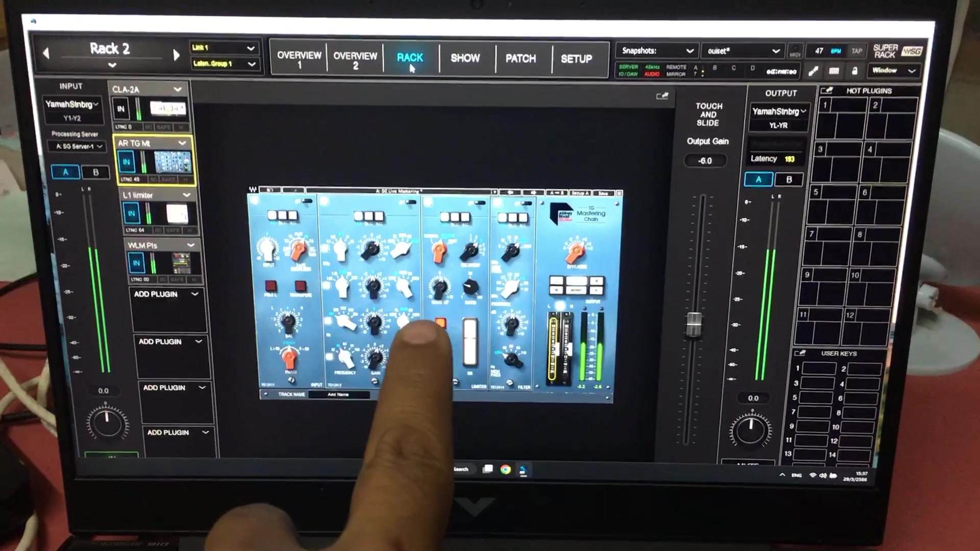
Task: Switch to Overview 2 tab
Action: 355,60
